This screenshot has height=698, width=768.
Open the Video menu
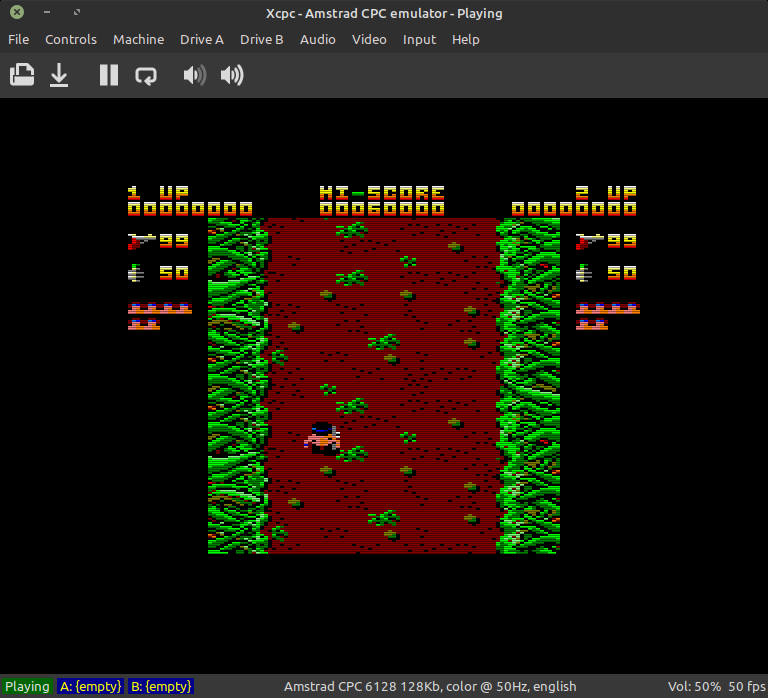coord(369,40)
